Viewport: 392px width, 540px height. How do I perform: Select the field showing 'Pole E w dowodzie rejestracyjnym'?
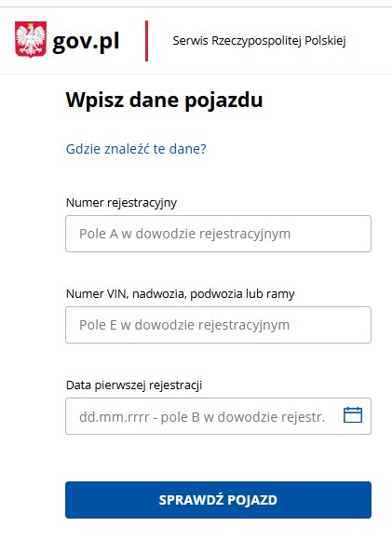218,325
